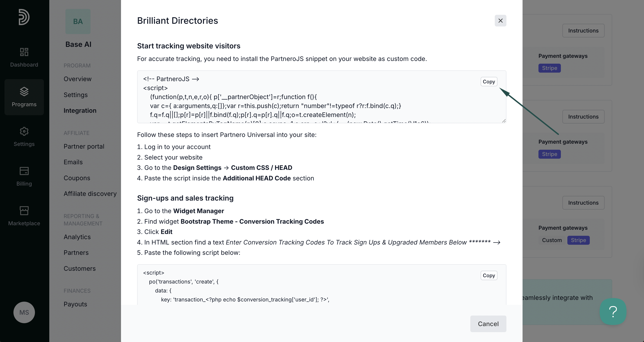Go to the Integration menu item
The width and height of the screenshot is (644, 342).
point(80,110)
